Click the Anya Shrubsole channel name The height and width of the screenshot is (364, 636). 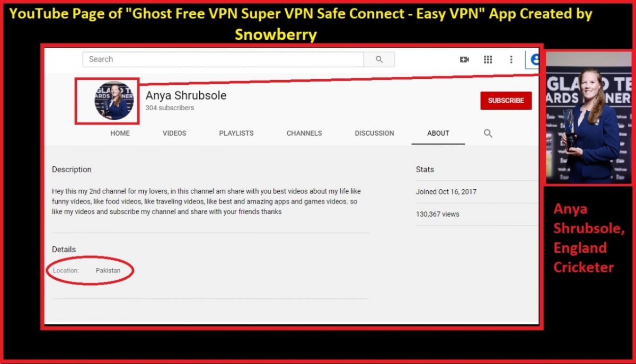click(x=186, y=95)
